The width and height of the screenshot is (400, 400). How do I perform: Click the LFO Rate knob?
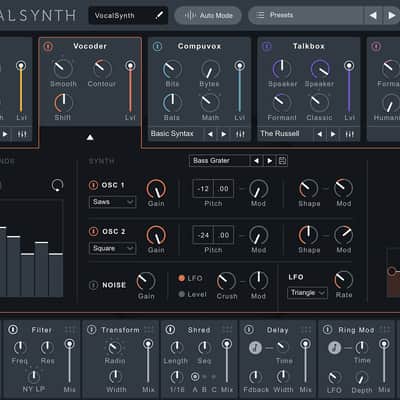pyautogui.click(x=344, y=280)
